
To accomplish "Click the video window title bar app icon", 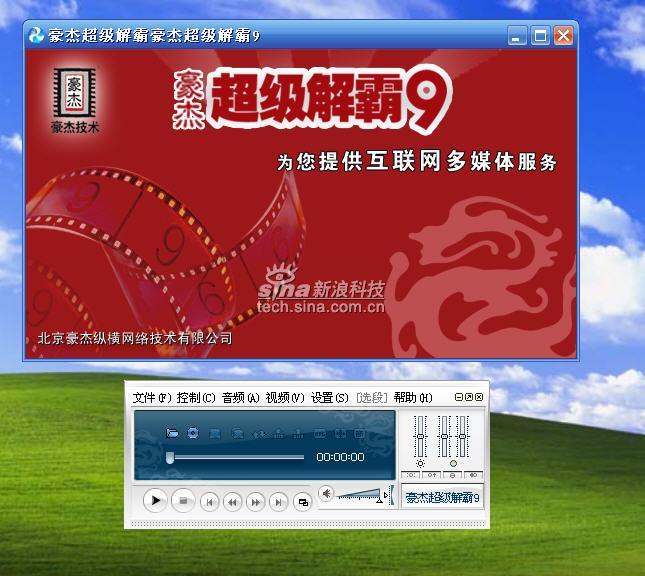I will click(36, 35).
